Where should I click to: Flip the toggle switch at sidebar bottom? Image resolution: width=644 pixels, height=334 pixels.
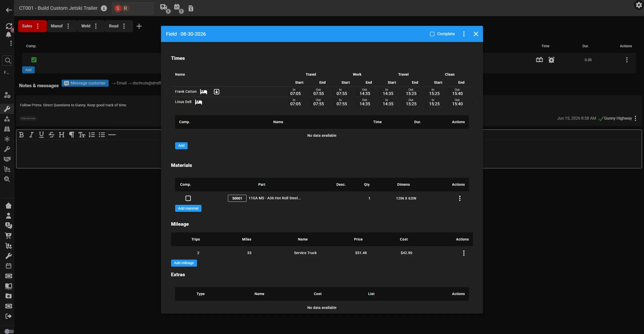(9, 331)
